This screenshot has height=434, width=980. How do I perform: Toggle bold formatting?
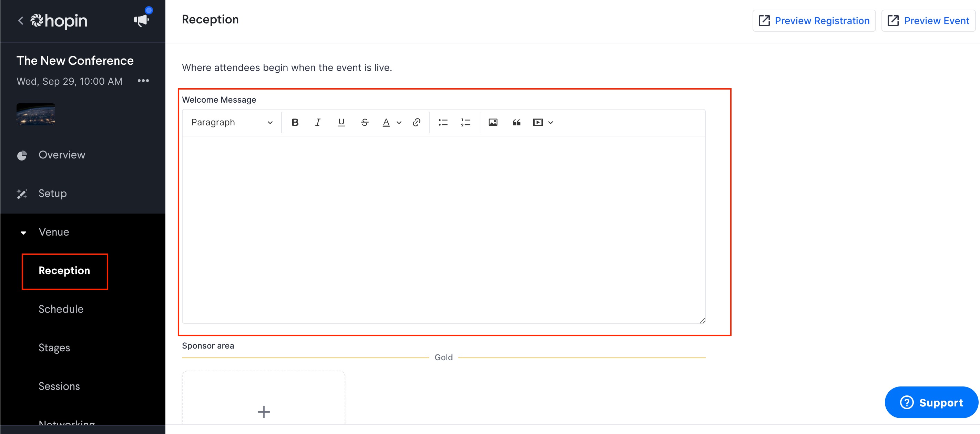point(295,123)
